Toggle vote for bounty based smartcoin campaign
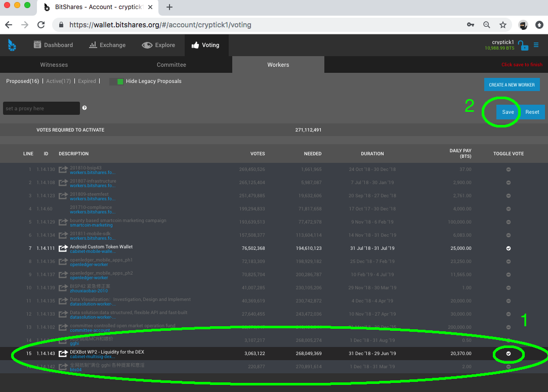The image size is (548, 392). point(509,222)
